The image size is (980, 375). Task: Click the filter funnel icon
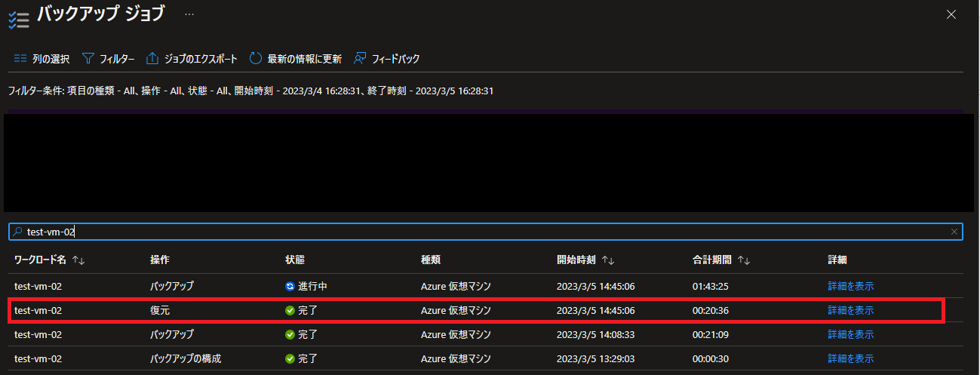[x=88, y=58]
